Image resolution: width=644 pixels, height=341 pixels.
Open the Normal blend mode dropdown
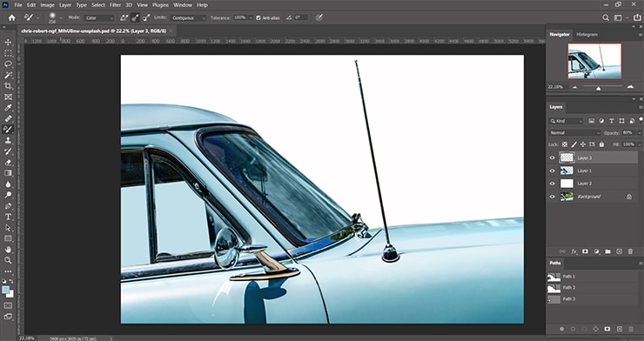[x=574, y=133]
